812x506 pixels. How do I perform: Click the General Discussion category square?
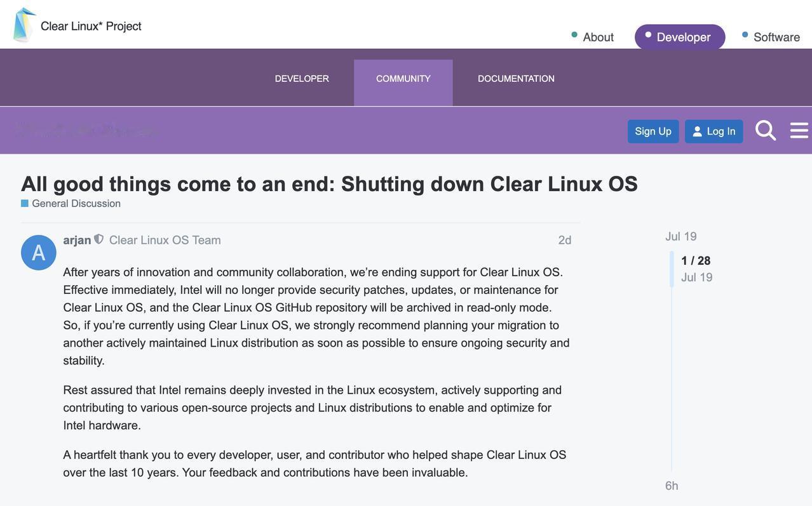(x=25, y=204)
